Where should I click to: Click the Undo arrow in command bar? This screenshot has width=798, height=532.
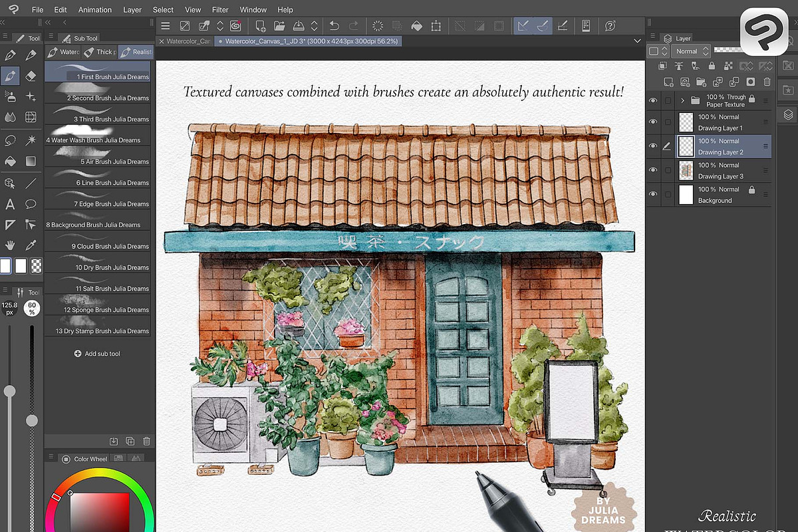334,26
